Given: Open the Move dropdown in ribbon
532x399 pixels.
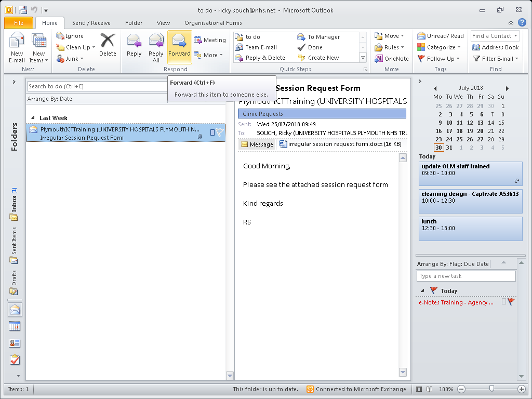Looking at the screenshot, I should pyautogui.click(x=389, y=36).
